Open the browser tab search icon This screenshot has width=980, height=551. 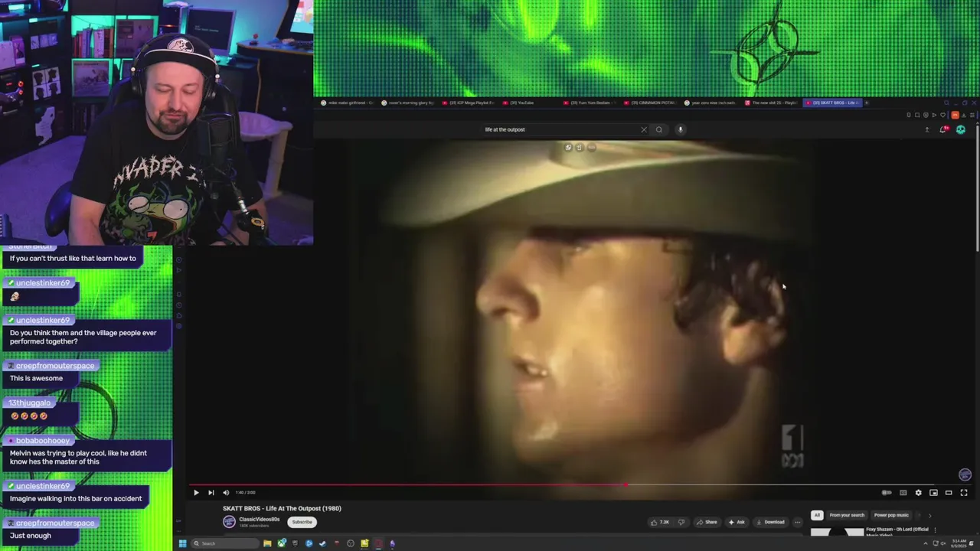[x=946, y=103]
